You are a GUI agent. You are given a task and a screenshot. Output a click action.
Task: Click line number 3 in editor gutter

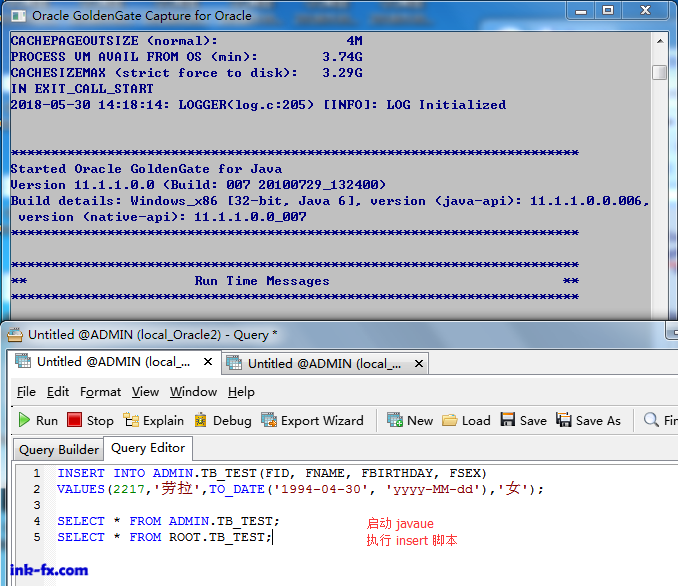pos(37,505)
